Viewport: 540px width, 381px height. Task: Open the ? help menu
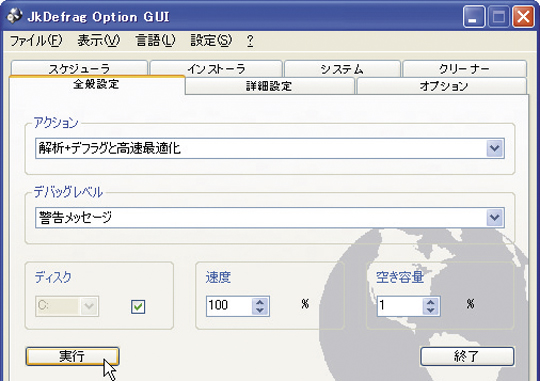click(250, 41)
